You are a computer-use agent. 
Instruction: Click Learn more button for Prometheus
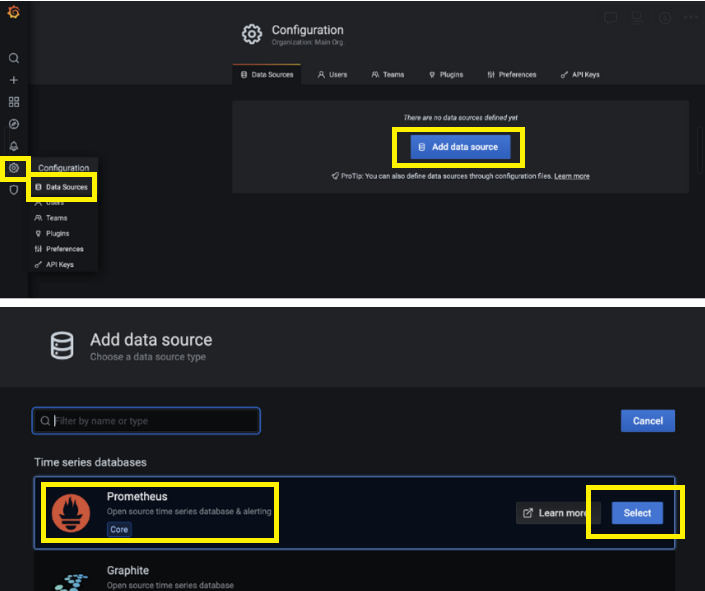[x=558, y=513]
